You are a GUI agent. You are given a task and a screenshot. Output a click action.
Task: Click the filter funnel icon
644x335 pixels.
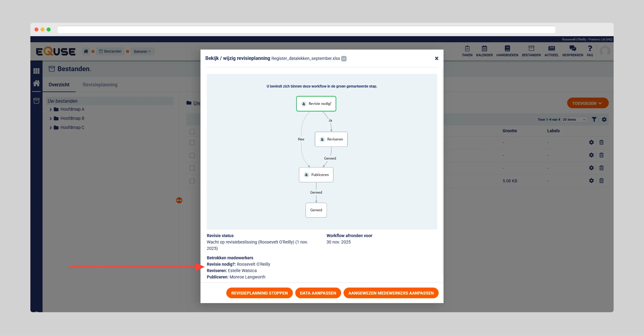(594, 119)
